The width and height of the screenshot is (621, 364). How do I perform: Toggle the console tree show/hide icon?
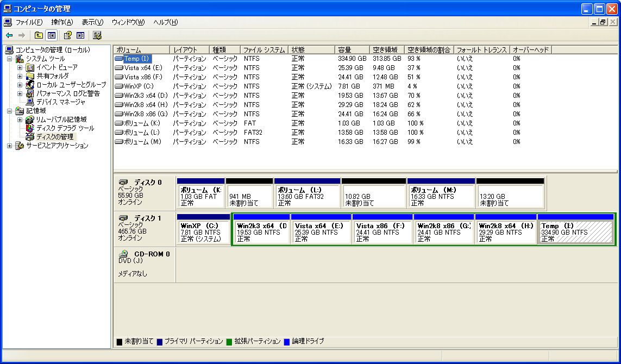click(52, 35)
